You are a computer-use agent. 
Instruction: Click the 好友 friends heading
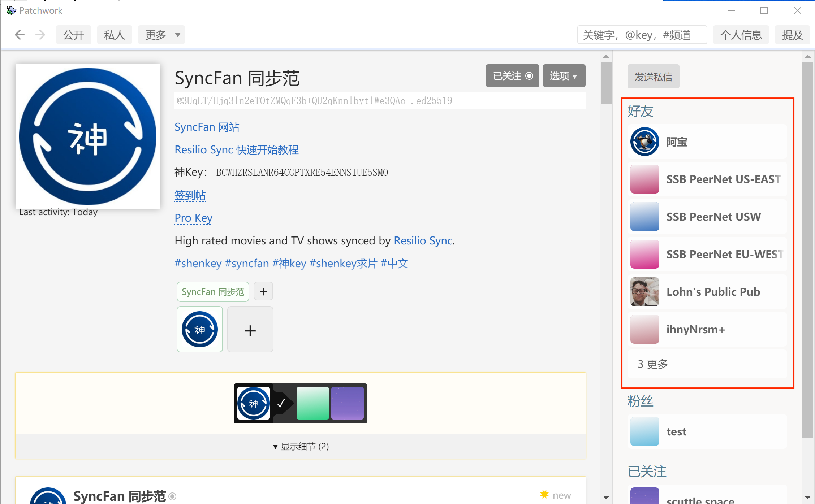coord(641,111)
